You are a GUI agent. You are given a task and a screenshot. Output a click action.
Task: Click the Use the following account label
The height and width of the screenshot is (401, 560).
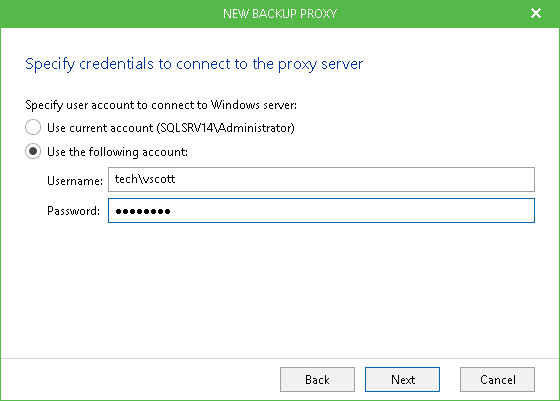118,152
